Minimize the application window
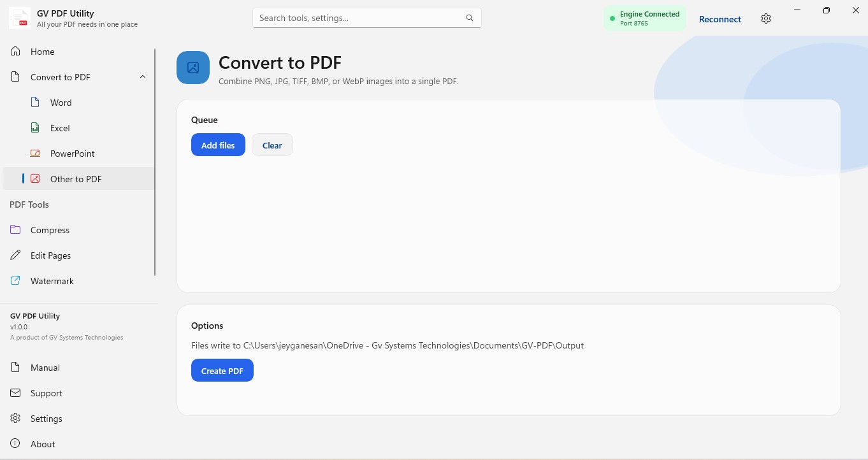Viewport: 868px width, 460px height. tap(797, 10)
